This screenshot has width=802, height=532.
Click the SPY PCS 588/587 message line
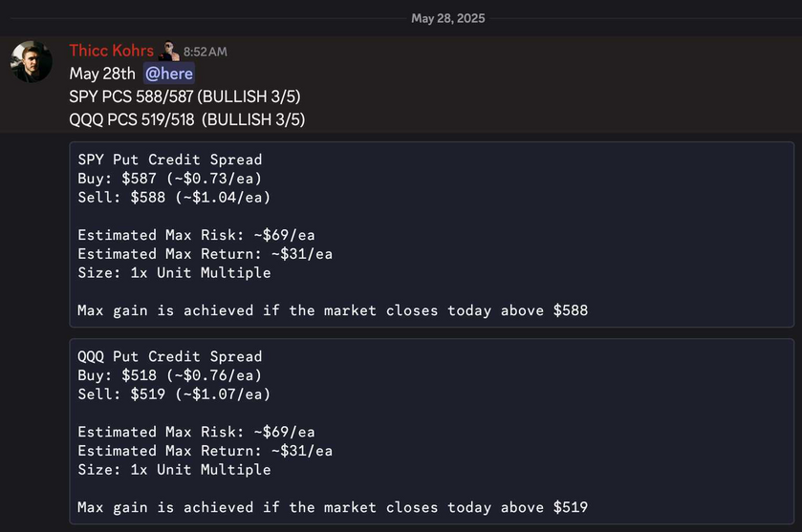coord(184,96)
